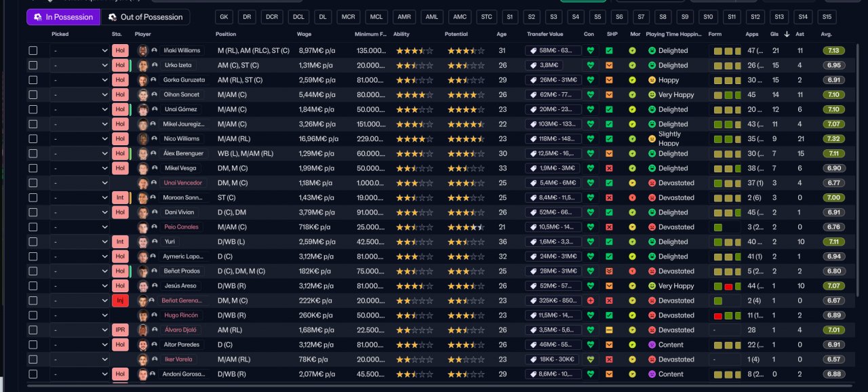868x392 pixels.
Task: Click the STC position filter button
Action: pyautogui.click(x=486, y=17)
